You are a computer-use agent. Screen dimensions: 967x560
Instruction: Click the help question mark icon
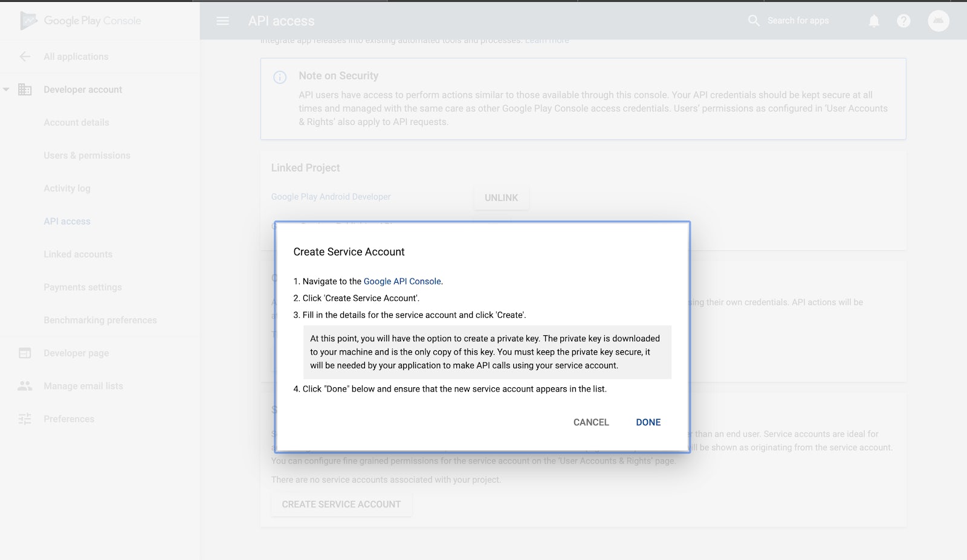click(904, 21)
